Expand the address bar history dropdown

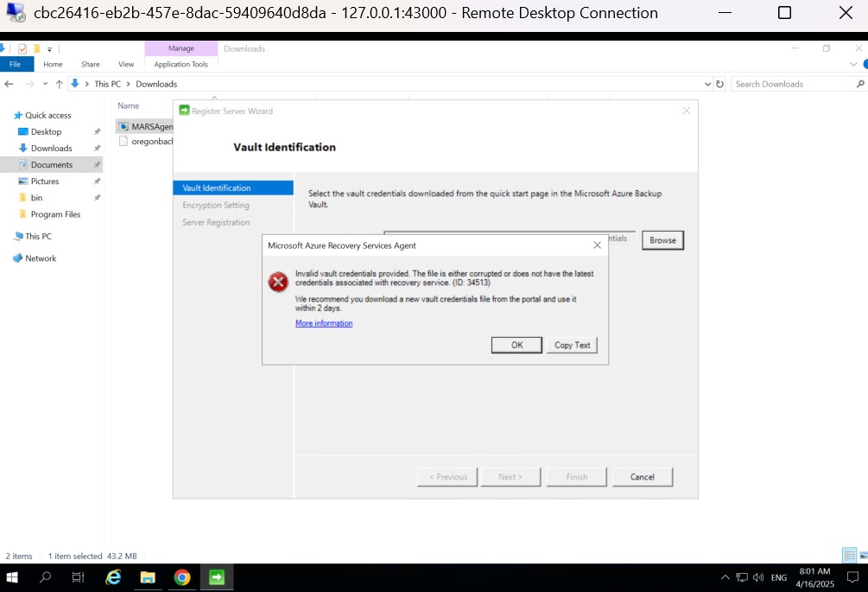(x=707, y=84)
